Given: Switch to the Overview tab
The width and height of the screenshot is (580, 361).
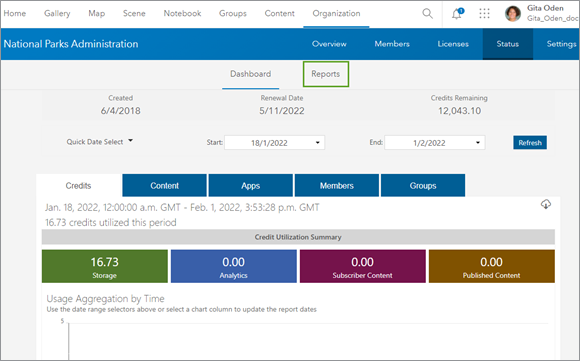Looking at the screenshot, I should (x=329, y=44).
